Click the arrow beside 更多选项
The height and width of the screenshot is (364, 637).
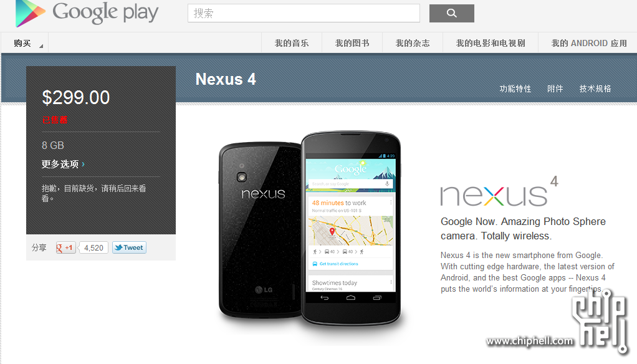click(x=83, y=164)
